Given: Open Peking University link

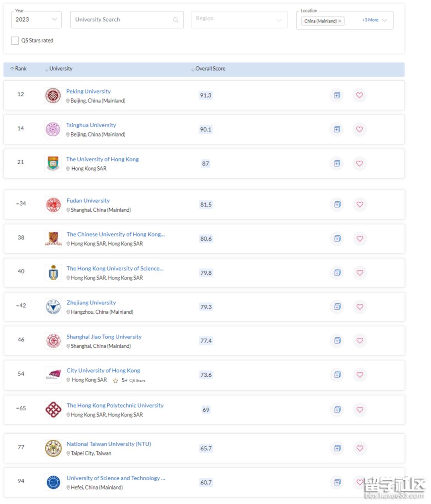Looking at the screenshot, I should pos(88,91).
